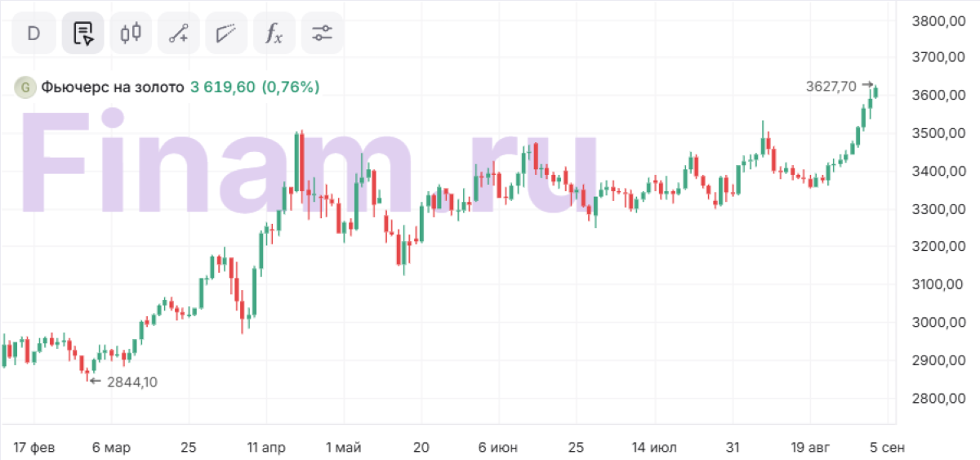The width and height of the screenshot is (980, 460).
Task: Click the 5 сен date label
Action: point(886,447)
